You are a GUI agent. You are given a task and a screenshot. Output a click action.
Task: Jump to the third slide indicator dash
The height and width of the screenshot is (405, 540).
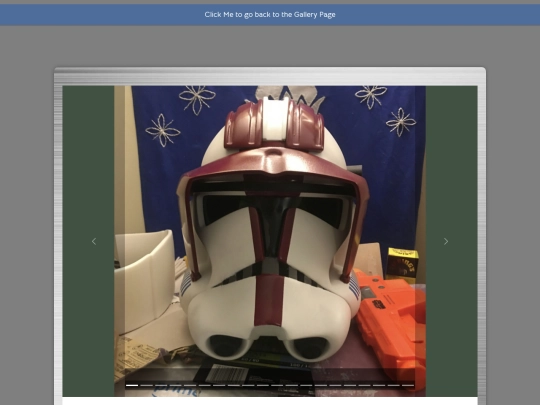(x=161, y=385)
